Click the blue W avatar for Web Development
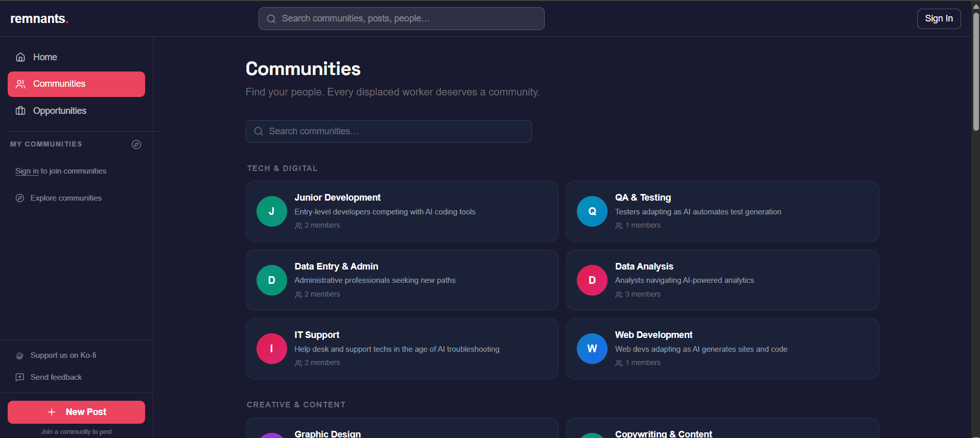 click(x=592, y=349)
